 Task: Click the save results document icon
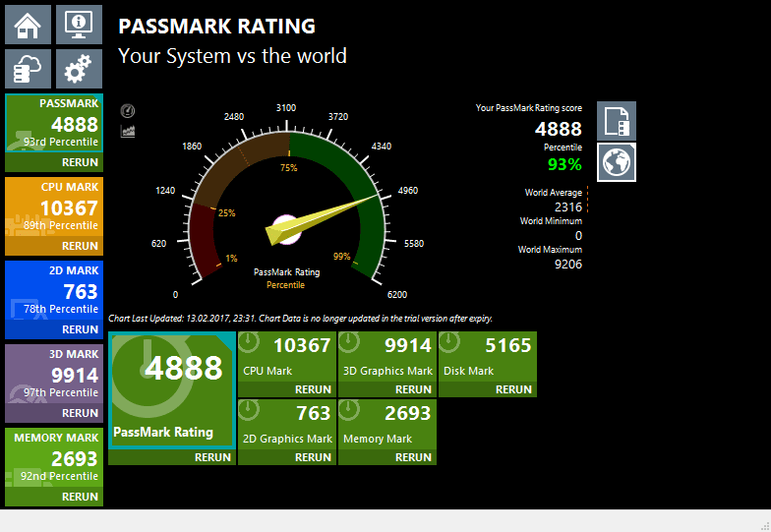[617, 121]
